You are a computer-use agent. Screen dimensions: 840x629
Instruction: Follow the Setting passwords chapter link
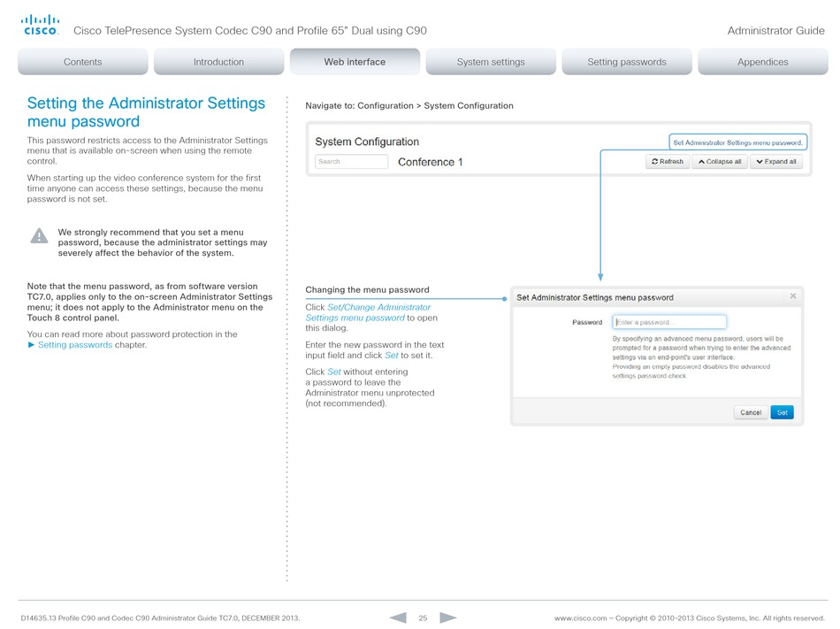pos(74,345)
